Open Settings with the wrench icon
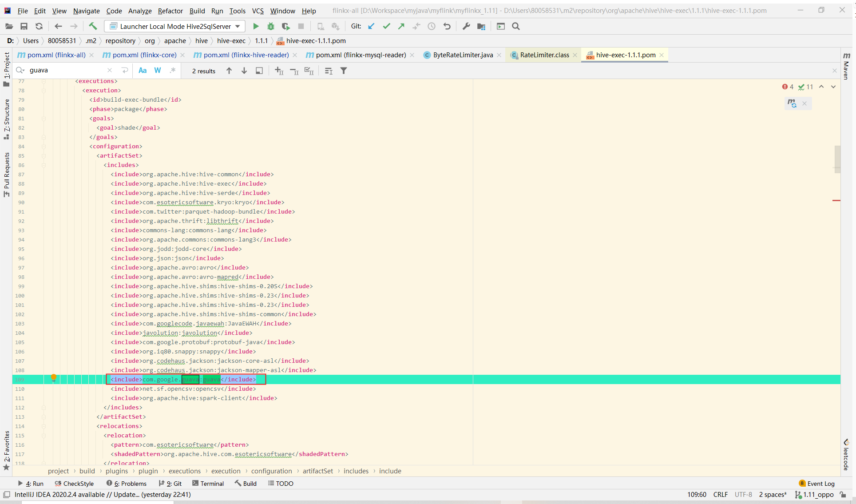Screen dimensions: 856x504 click(466, 26)
